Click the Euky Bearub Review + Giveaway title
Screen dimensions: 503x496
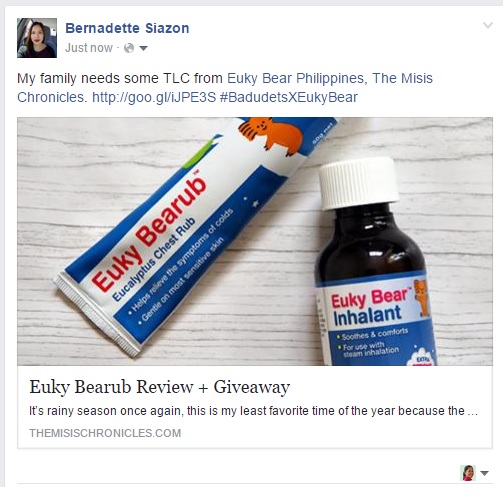159,387
